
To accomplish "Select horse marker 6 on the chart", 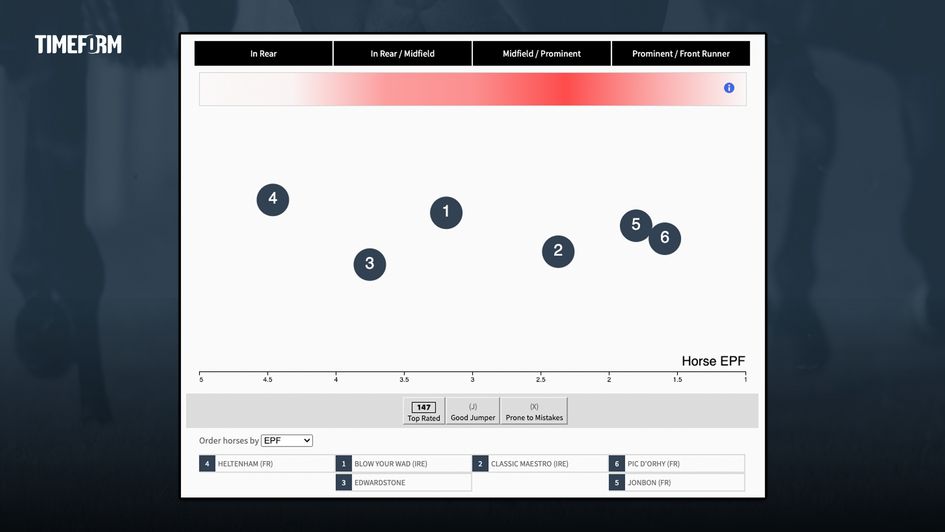I will (x=665, y=238).
